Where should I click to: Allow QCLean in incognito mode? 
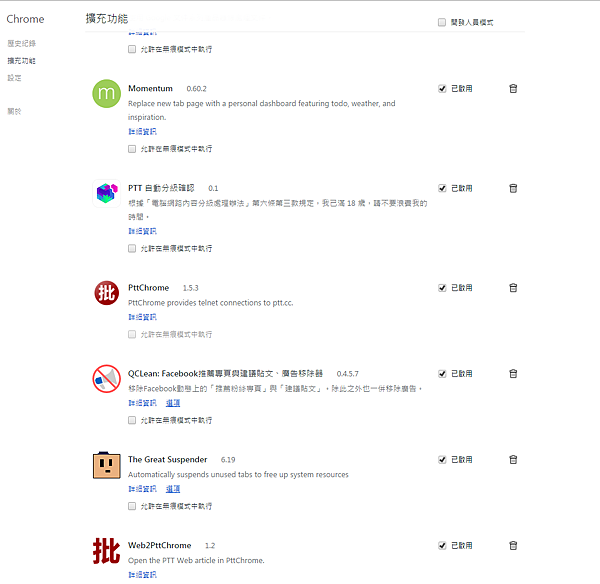132,420
